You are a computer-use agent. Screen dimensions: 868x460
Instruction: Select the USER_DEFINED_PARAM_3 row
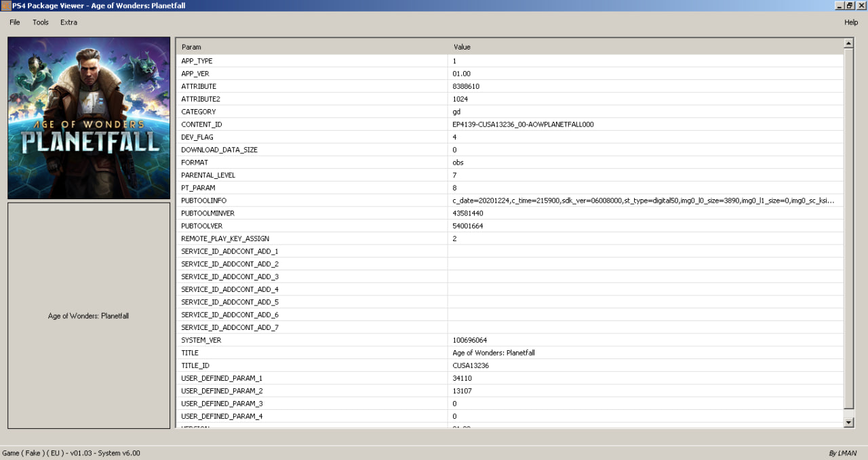510,403
